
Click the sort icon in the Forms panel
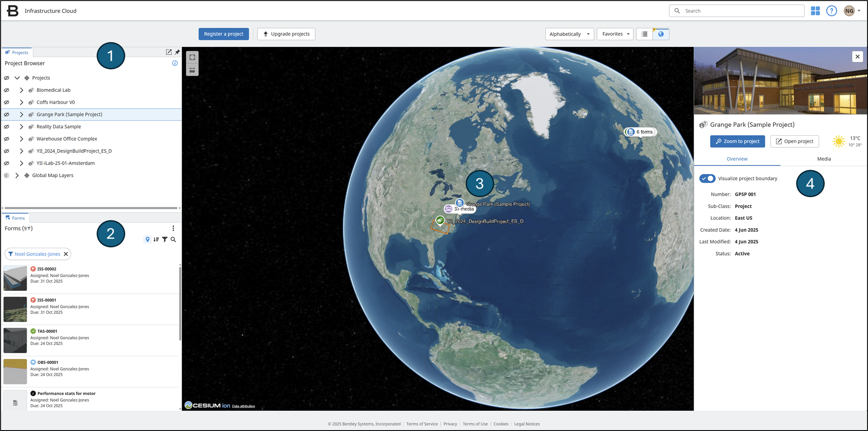coord(156,239)
